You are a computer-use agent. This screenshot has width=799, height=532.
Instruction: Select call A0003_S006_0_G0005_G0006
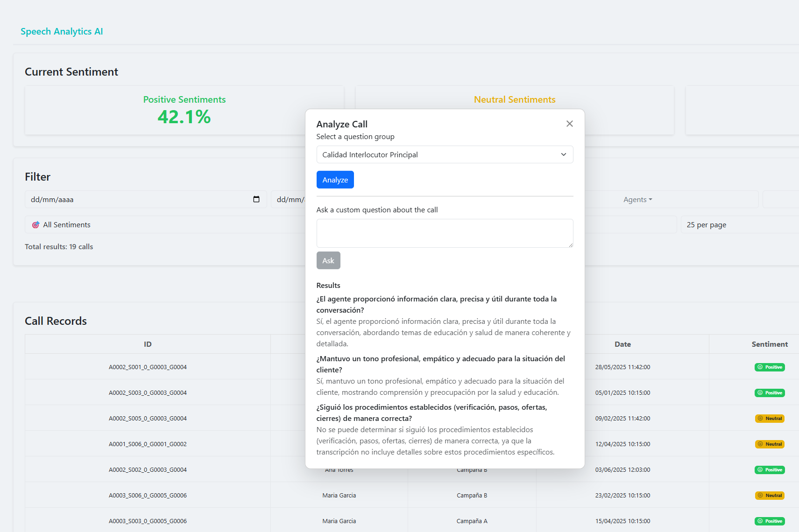point(148,495)
